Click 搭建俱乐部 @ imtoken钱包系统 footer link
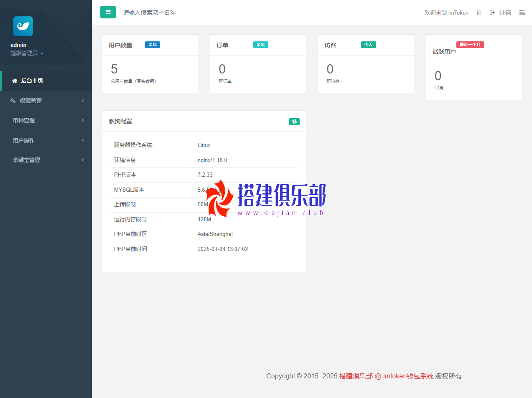532x398 pixels. click(x=386, y=376)
